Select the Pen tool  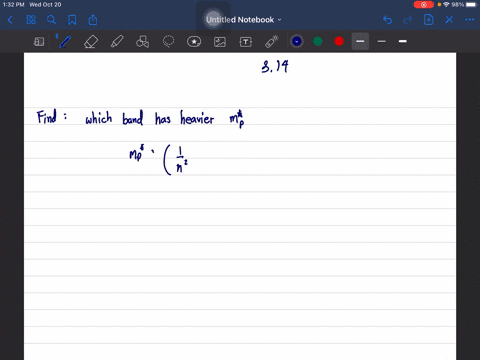coord(65,42)
